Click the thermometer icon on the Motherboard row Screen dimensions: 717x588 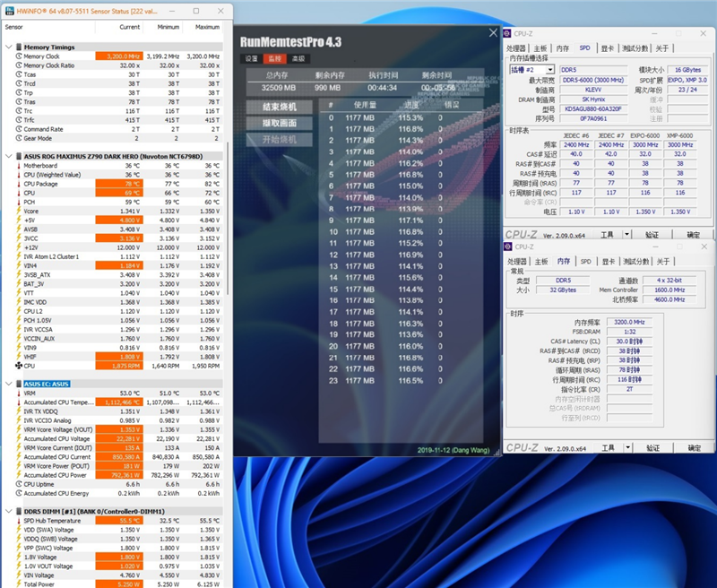pos(19,166)
